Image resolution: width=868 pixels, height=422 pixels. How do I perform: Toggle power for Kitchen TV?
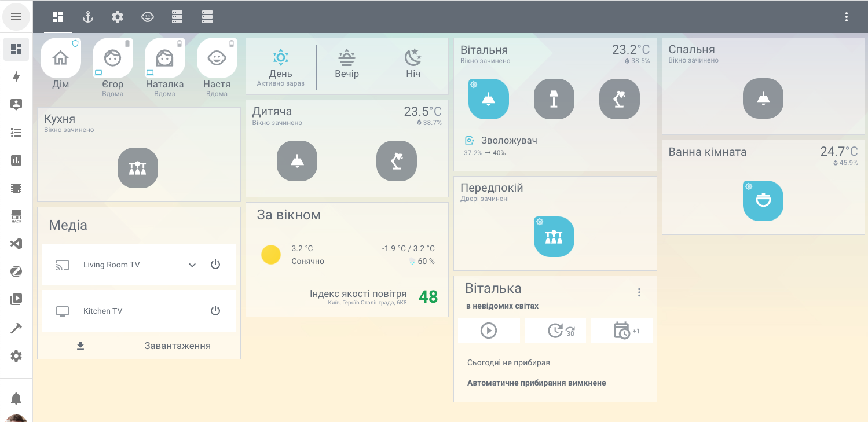215,311
